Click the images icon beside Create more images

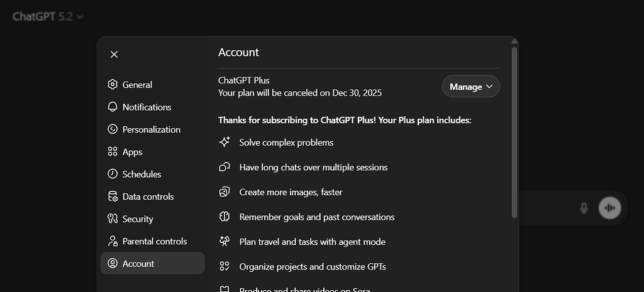pos(225,192)
